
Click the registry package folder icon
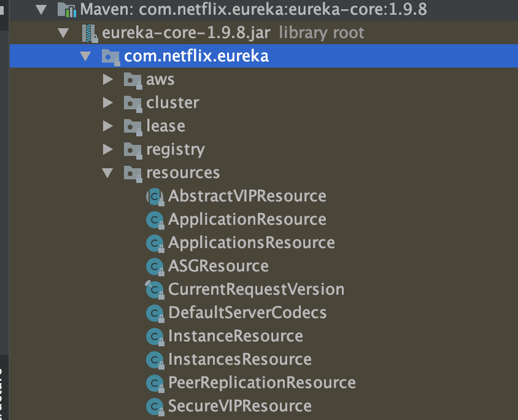tap(133, 150)
